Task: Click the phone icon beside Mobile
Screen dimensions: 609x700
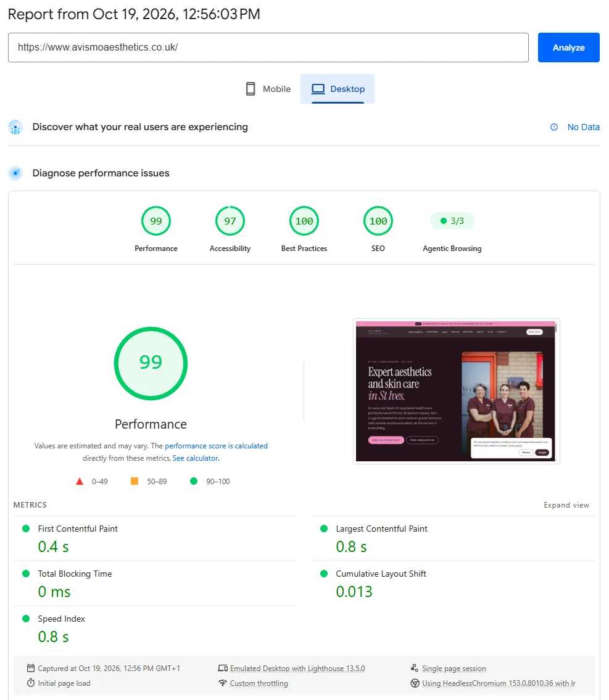Action: pyautogui.click(x=251, y=89)
